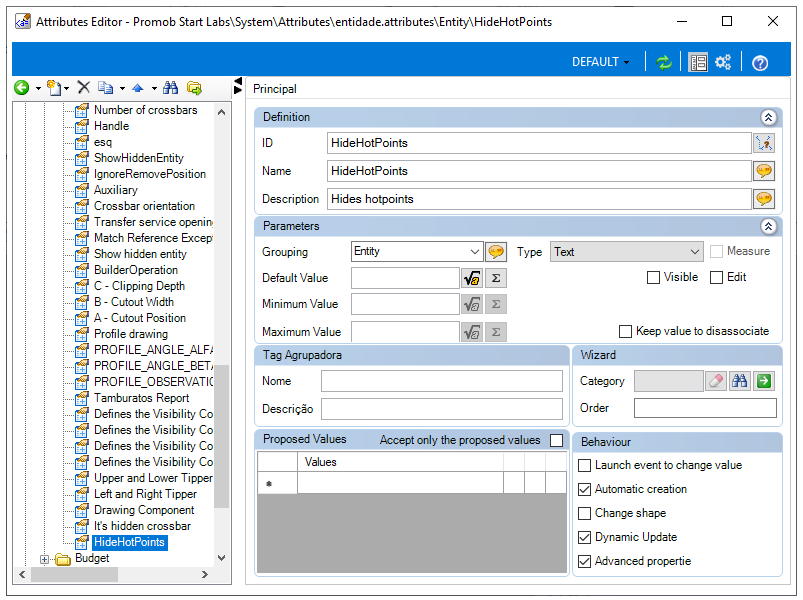
Task: Click the list view icon in blue header
Action: click(x=698, y=62)
